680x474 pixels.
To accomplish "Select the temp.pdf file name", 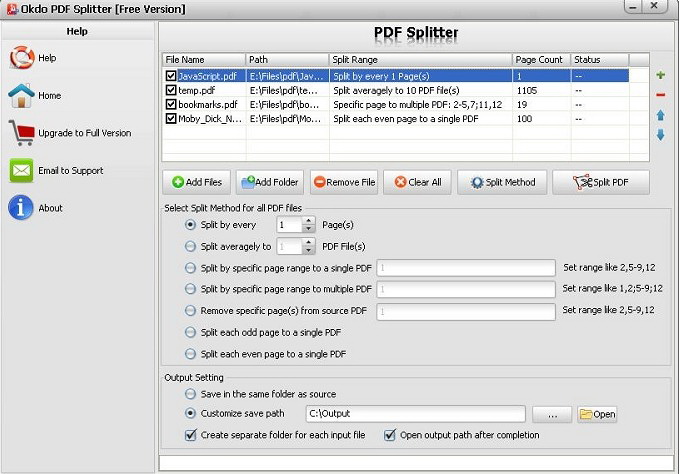I will pyautogui.click(x=196, y=90).
